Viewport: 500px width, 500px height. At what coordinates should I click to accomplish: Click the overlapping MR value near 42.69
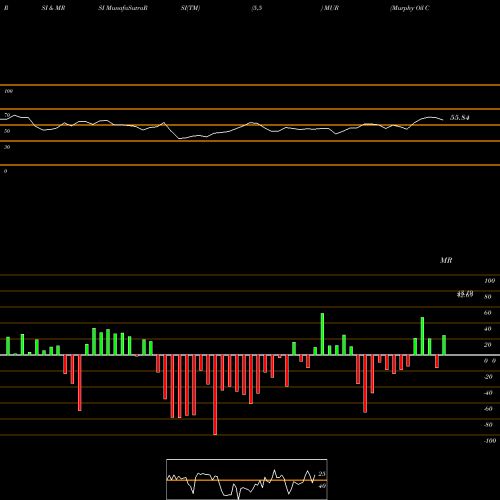tap(465, 294)
